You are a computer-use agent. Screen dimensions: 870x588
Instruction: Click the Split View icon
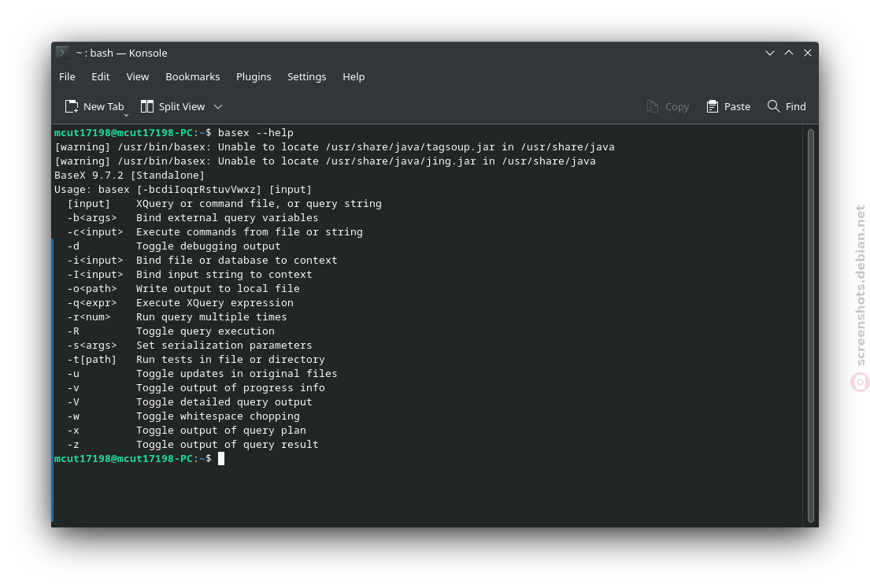[147, 106]
